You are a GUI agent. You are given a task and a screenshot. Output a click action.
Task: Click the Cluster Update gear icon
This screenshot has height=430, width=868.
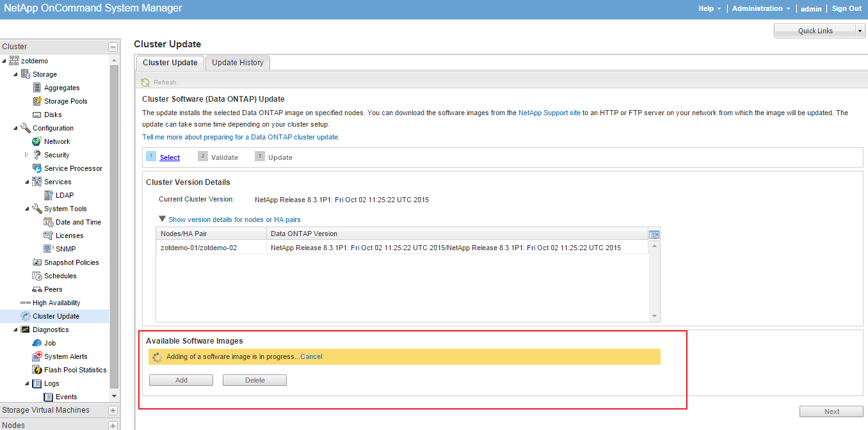point(26,316)
